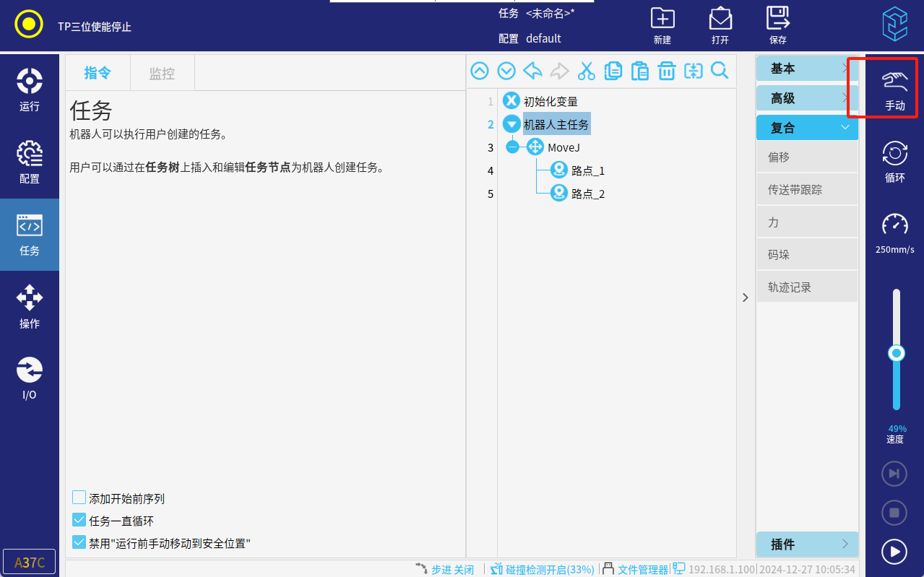924x577 pixels.
Task: Save the task with 保存 icon
Action: click(x=777, y=25)
